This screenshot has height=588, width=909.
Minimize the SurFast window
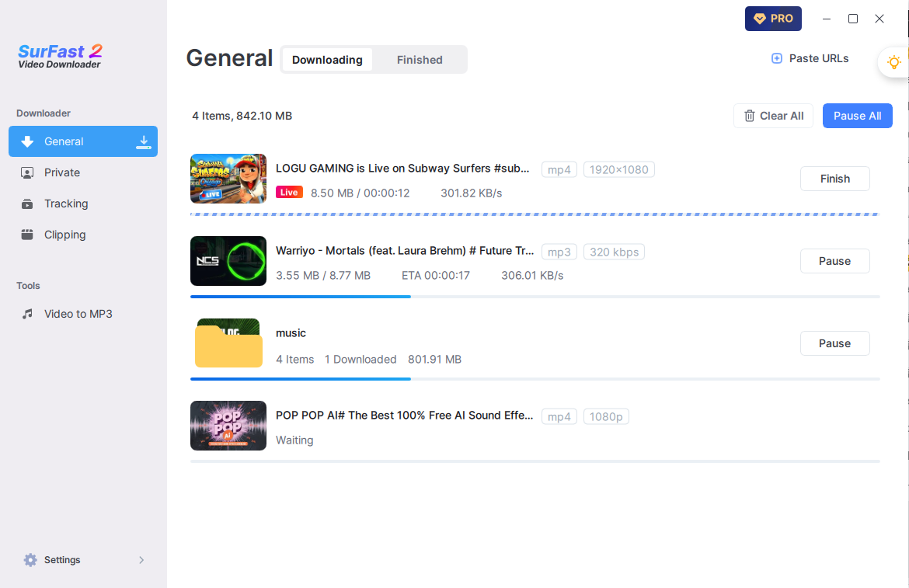[x=827, y=19]
